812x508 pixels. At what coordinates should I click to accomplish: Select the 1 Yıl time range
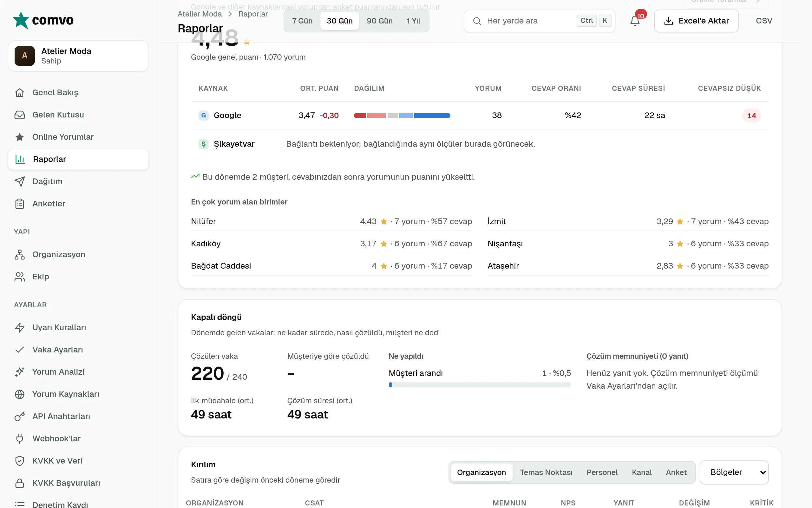[413, 21]
